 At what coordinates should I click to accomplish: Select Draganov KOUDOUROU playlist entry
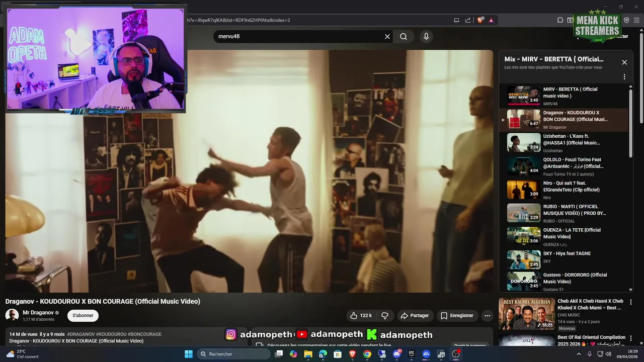pyautogui.click(x=564, y=120)
